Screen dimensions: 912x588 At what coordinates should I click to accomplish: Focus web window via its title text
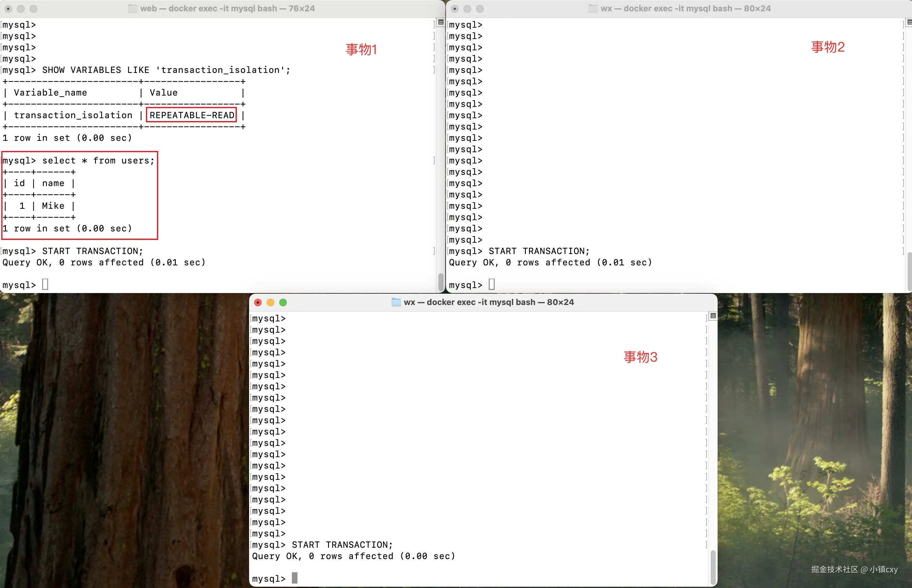click(x=227, y=8)
